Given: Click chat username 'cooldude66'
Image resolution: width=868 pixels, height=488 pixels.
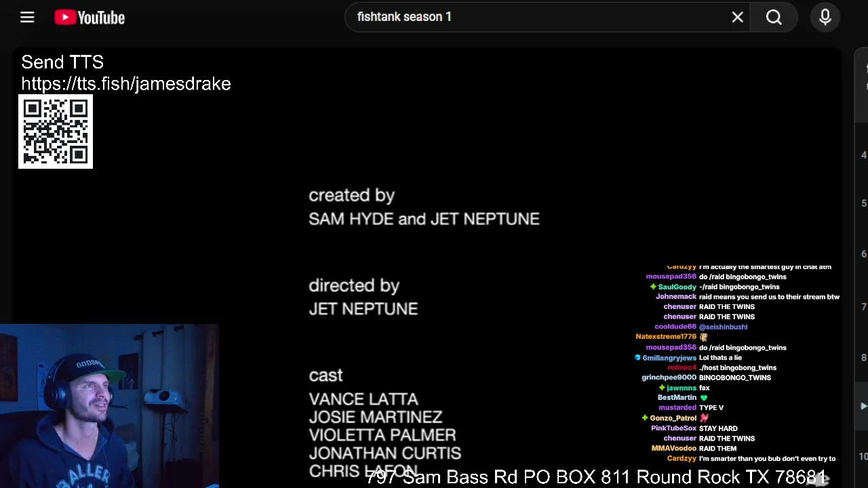Looking at the screenshot, I should 675,327.
